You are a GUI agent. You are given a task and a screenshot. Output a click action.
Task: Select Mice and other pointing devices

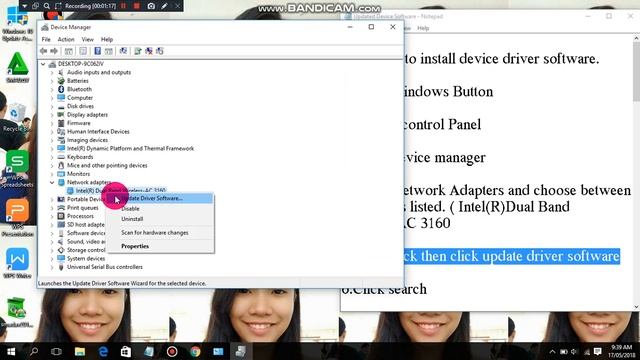pos(107,166)
